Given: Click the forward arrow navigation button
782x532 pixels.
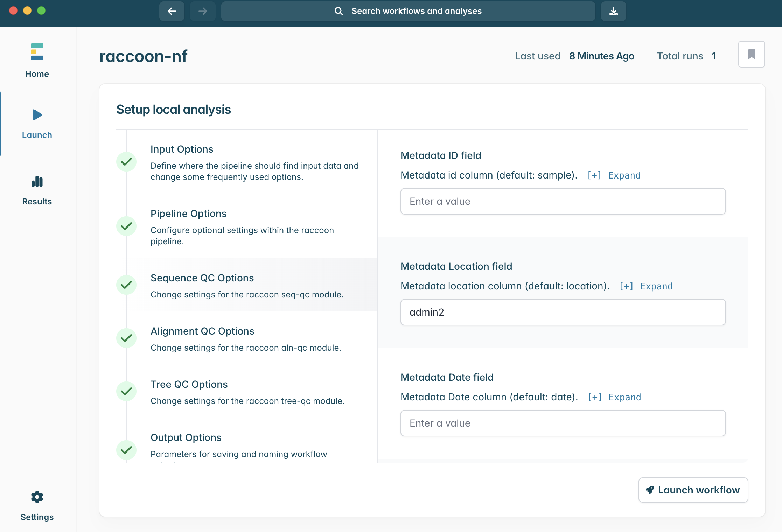Looking at the screenshot, I should click(x=203, y=11).
